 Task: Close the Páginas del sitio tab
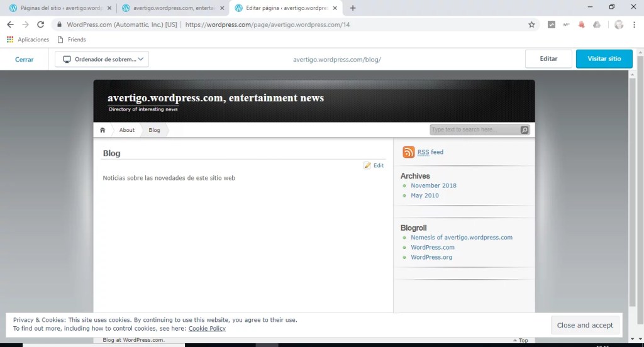coord(109,8)
